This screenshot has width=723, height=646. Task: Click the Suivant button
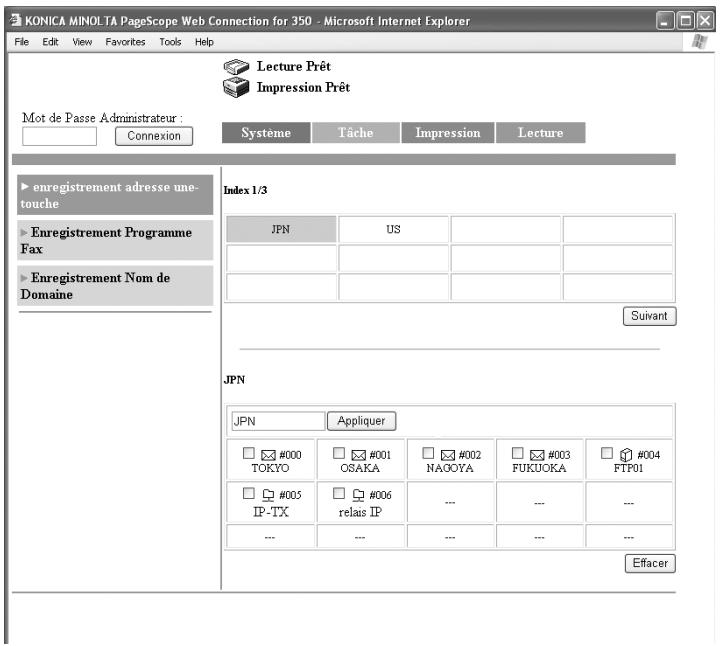tap(649, 316)
